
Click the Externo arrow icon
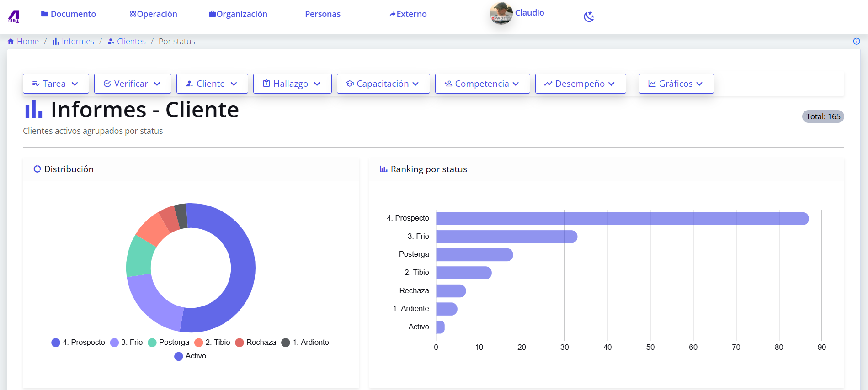pyautogui.click(x=392, y=14)
